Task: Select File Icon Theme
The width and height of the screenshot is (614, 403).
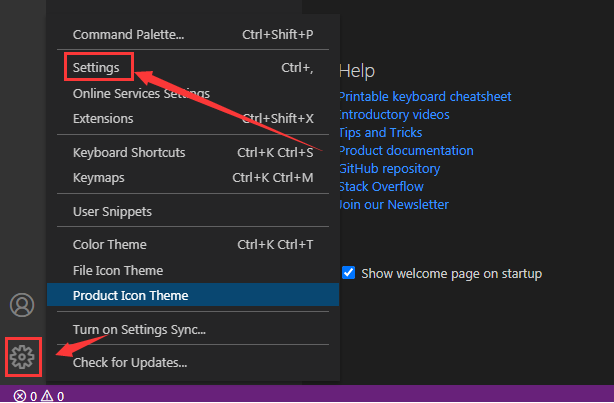Action: (117, 270)
